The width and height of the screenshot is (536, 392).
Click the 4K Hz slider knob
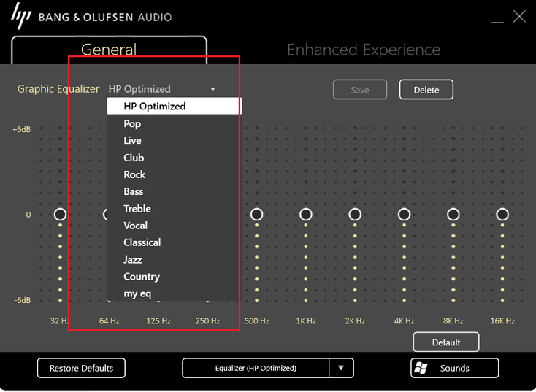tap(404, 215)
